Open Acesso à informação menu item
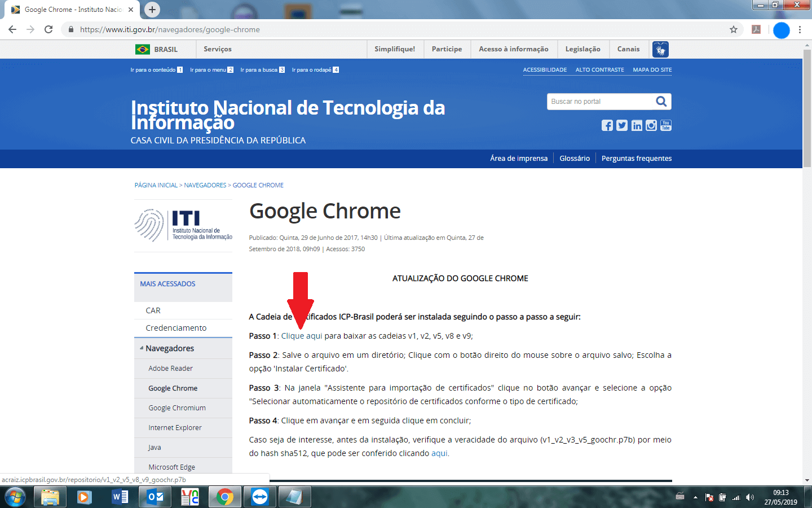The image size is (812, 508). 514,49
